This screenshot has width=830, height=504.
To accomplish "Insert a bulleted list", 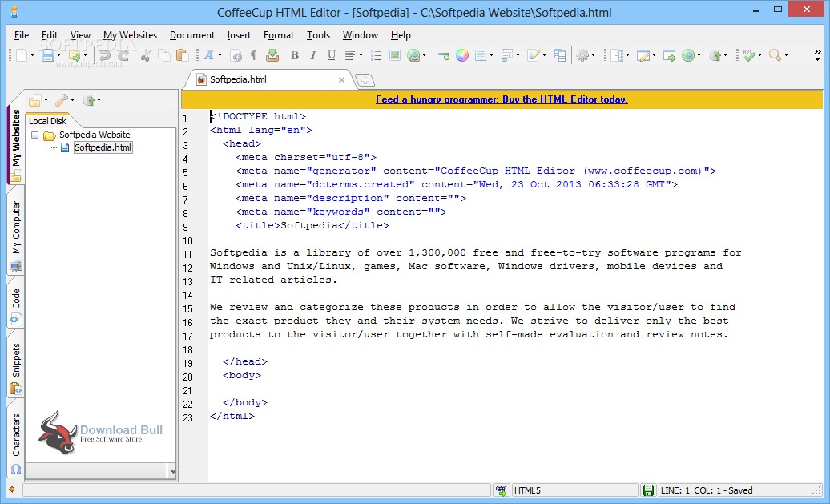I will (x=377, y=55).
